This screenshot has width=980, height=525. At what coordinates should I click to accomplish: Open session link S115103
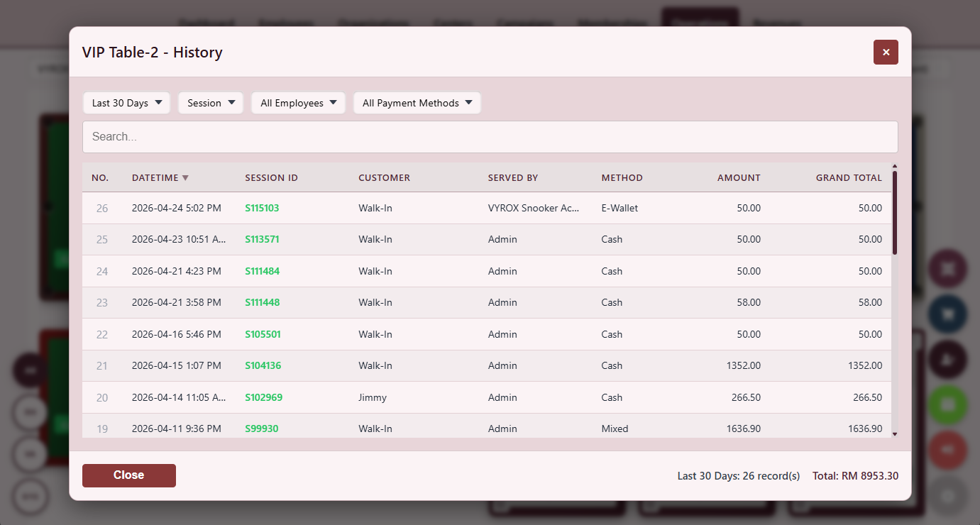click(262, 209)
